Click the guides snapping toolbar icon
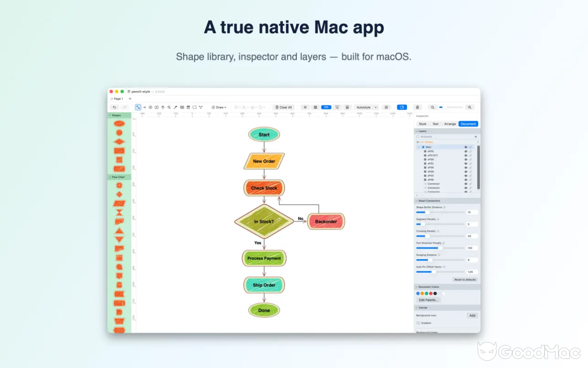 coord(337,107)
